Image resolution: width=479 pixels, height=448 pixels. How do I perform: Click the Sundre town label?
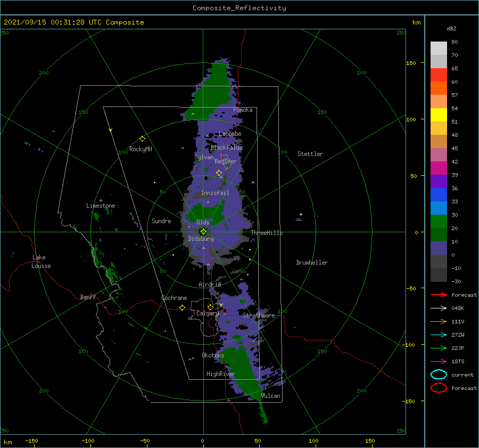click(x=161, y=221)
